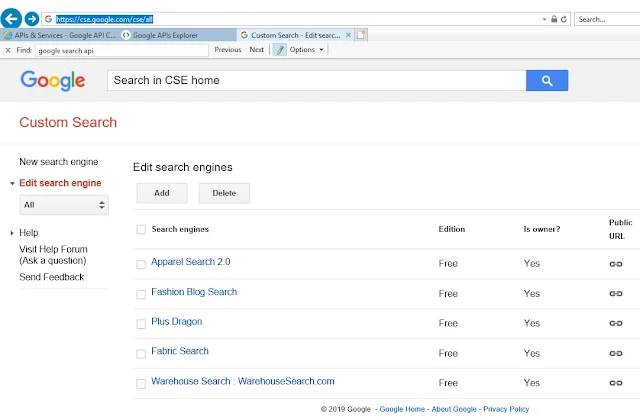This screenshot has width=640, height=420.
Task: Click the blue magnifier search button
Action: click(547, 80)
